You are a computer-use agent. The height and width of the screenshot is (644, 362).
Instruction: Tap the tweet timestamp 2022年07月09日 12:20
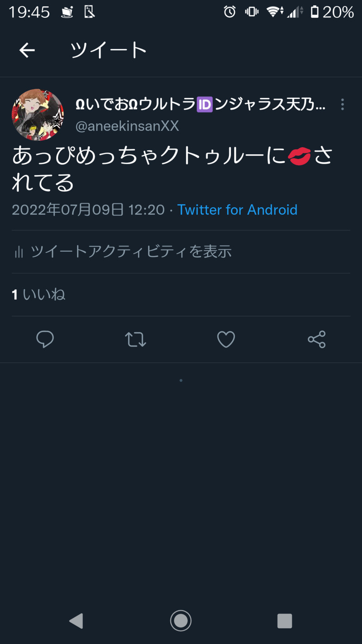88,210
